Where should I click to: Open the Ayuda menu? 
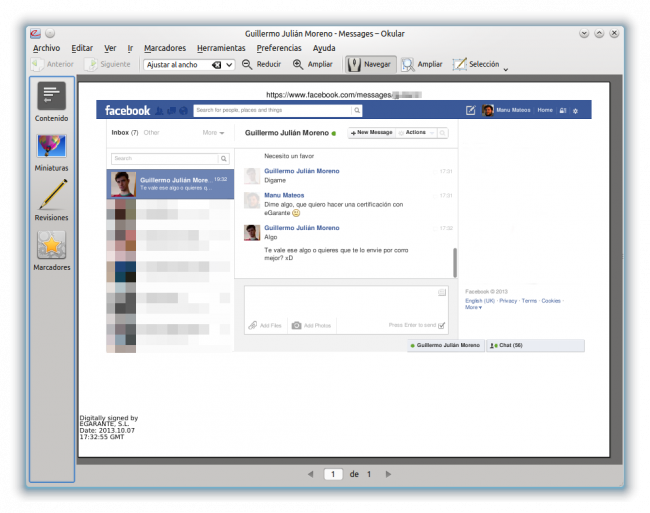324,48
